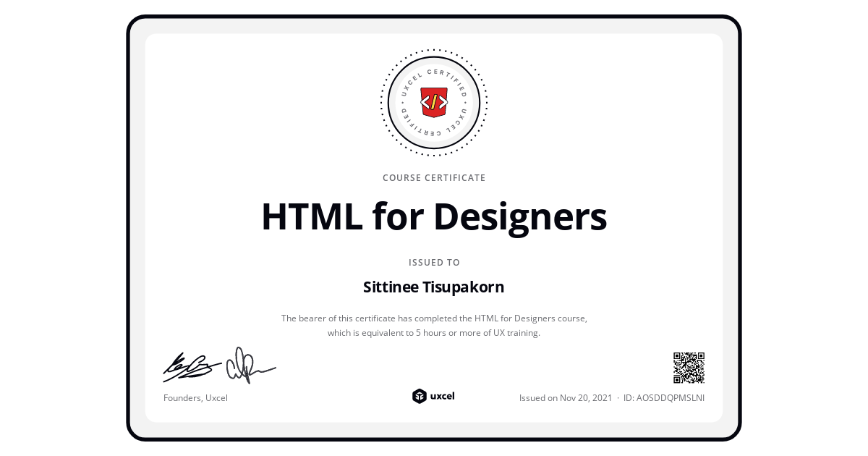The image size is (868, 456).
Task: Select the Founders, Uxcel caption
Action: click(x=195, y=397)
